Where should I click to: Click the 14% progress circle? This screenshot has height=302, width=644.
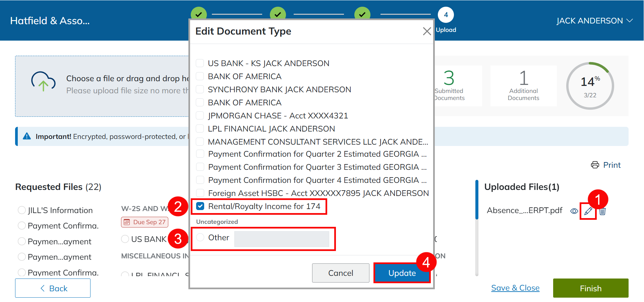(590, 86)
